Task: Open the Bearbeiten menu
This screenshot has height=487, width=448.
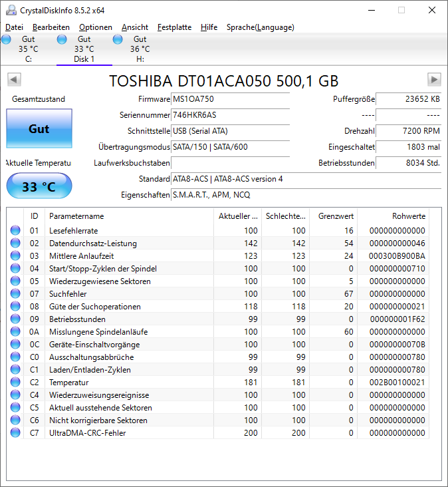Action: (51, 27)
